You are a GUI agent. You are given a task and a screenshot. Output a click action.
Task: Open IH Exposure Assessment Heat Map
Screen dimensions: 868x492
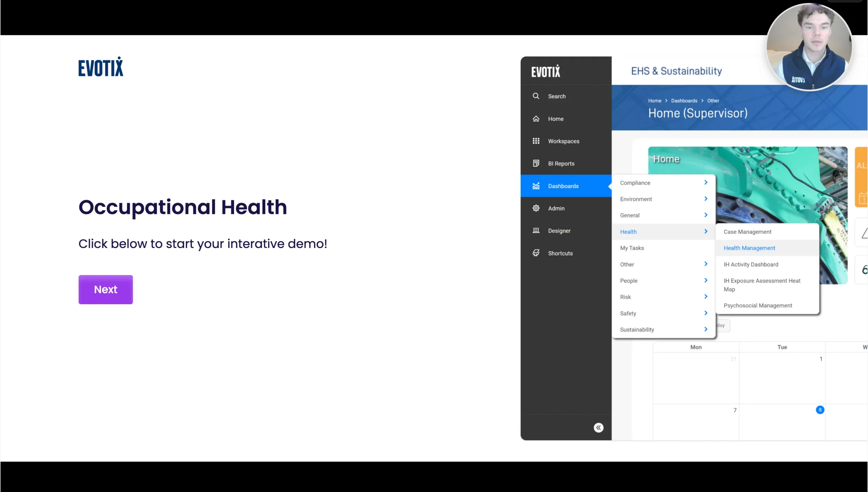click(767, 285)
